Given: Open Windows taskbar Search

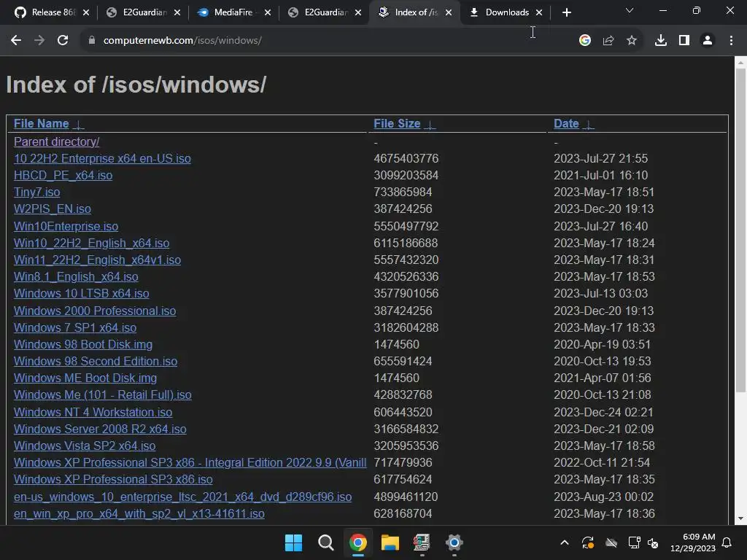Looking at the screenshot, I should point(326,542).
